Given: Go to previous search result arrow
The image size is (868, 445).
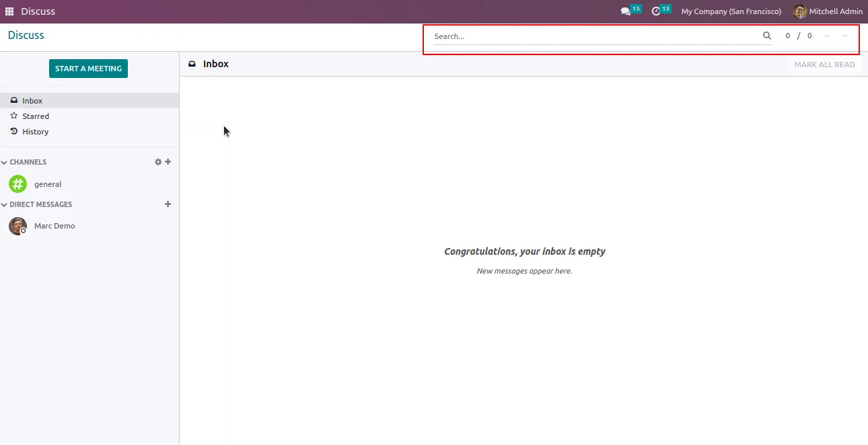Looking at the screenshot, I should click(x=827, y=36).
